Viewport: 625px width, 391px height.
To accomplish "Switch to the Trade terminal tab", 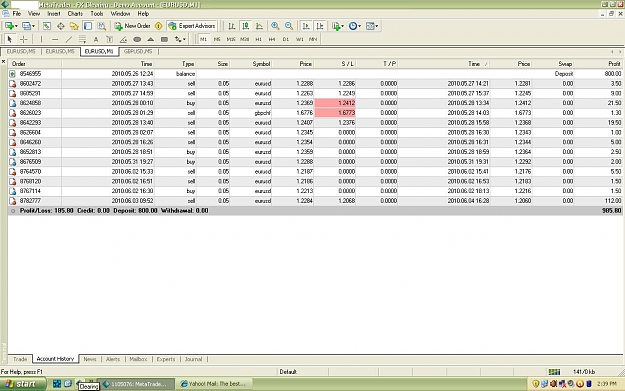I will (20, 359).
